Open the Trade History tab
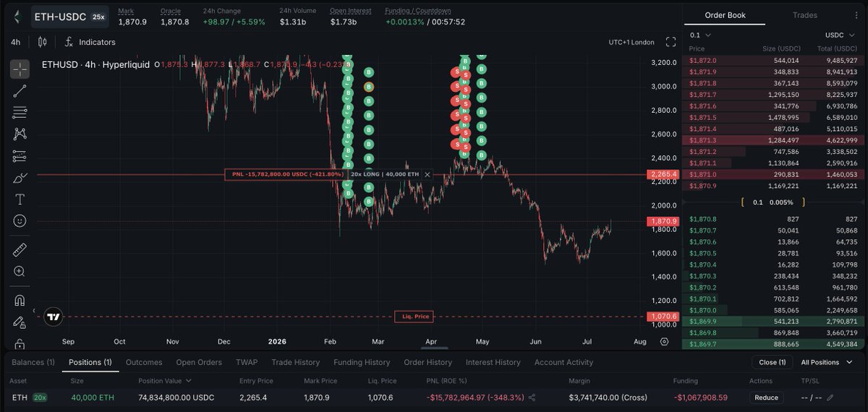 [x=295, y=362]
